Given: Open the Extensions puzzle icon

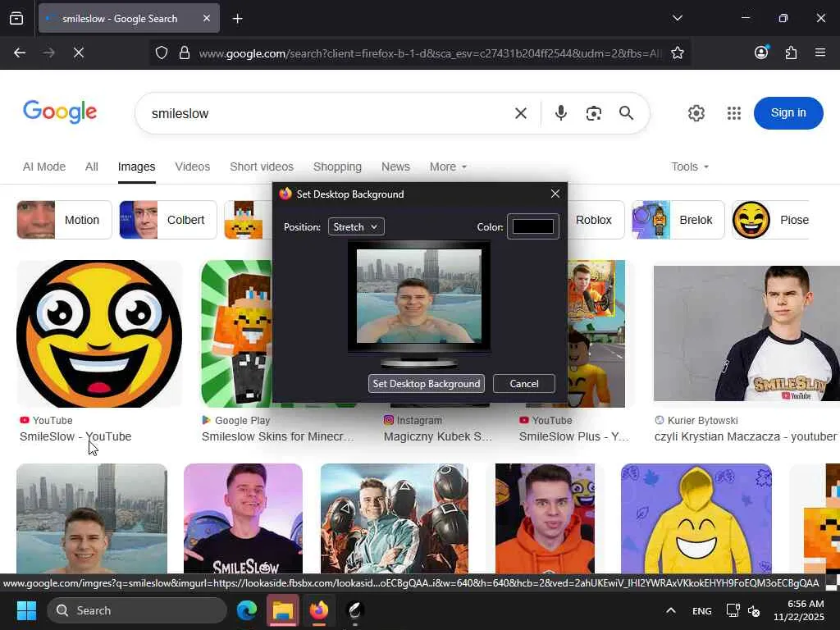Looking at the screenshot, I should pyautogui.click(x=791, y=52).
